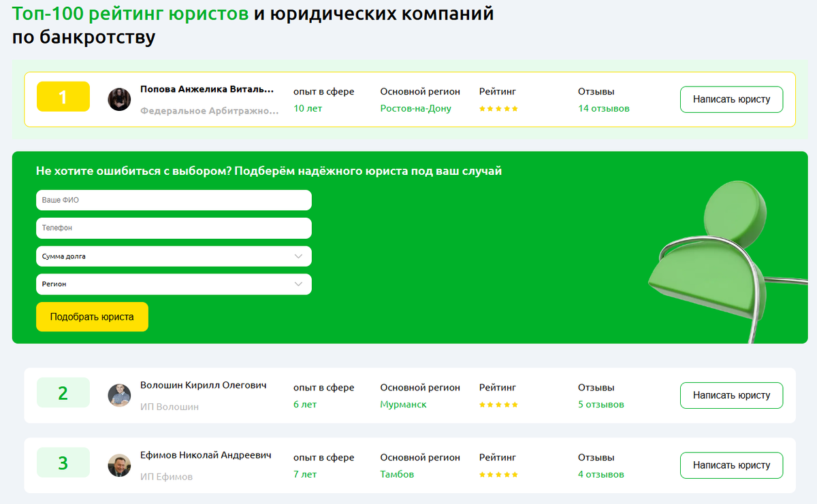This screenshot has width=817, height=504.
Task: Click the Телефон input field
Action: pos(174,228)
